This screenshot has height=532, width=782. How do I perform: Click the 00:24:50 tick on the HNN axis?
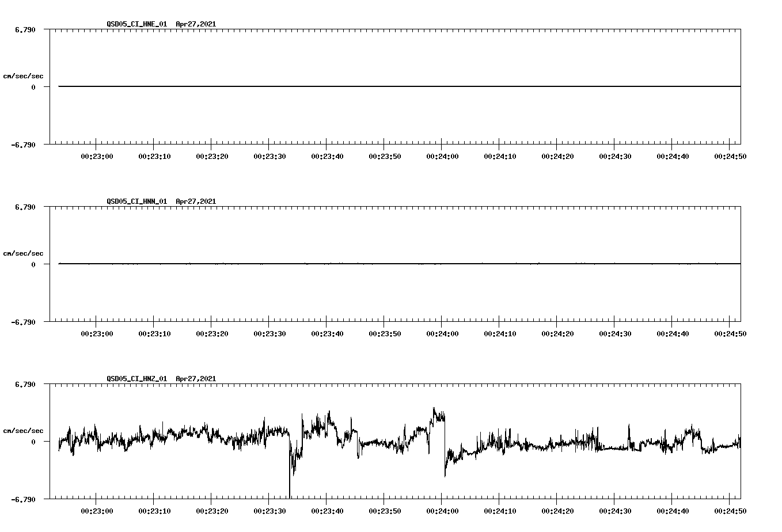729,332
